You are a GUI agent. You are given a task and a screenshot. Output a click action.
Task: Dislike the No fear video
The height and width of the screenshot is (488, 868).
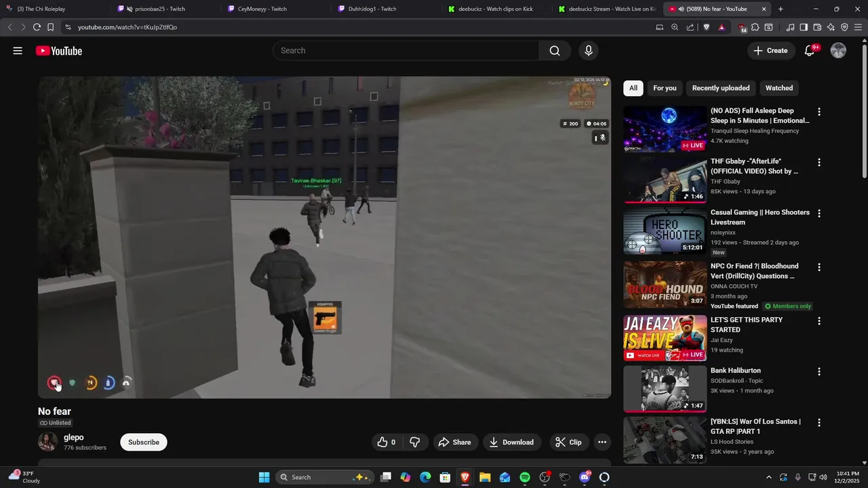(x=415, y=442)
